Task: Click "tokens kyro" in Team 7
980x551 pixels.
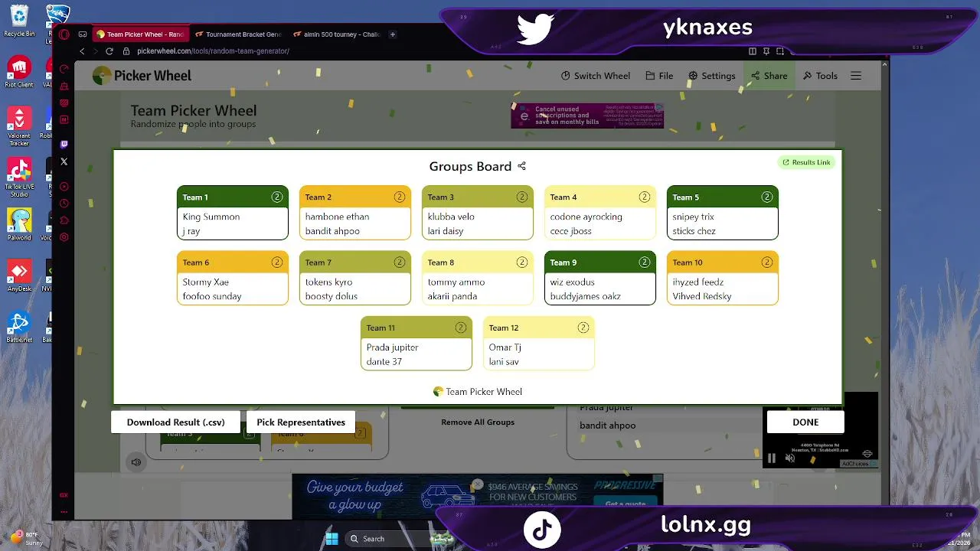Action: 328,282
